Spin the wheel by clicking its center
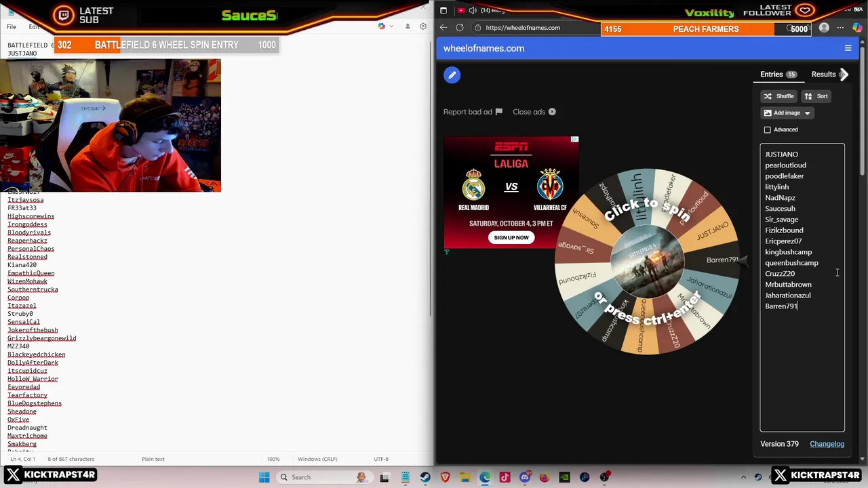Image resolution: width=868 pixels, height=488 pixels. tap(648, 261)
